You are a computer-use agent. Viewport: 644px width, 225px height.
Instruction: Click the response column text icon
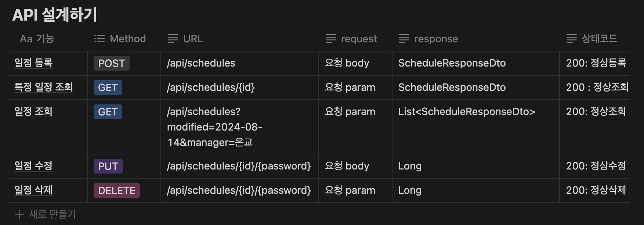click(404, 39)
